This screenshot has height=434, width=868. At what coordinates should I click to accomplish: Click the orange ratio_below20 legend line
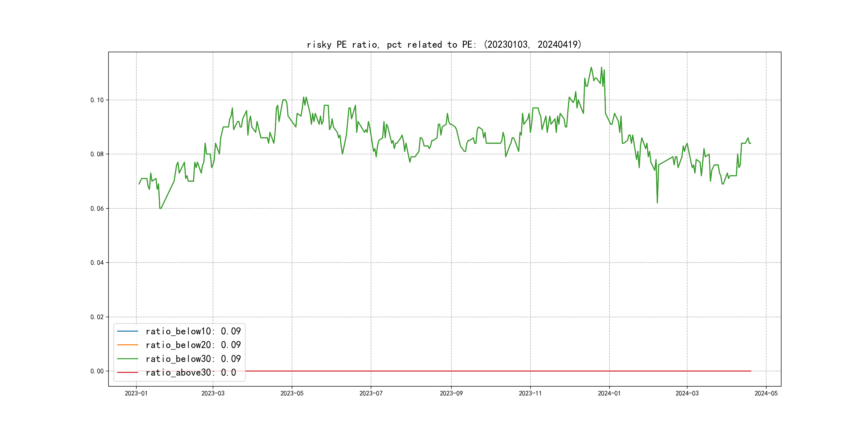point(127,345)
